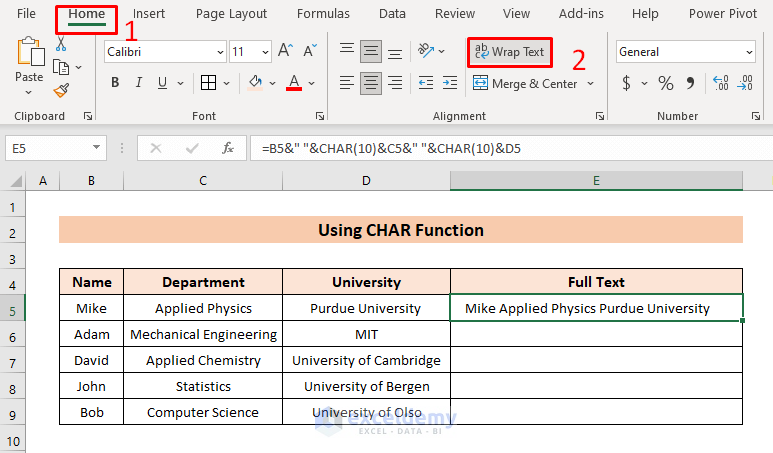Screen dimensions: 773x453
Task: Switch to the Formulas tab
Action: tap(323, 14)
